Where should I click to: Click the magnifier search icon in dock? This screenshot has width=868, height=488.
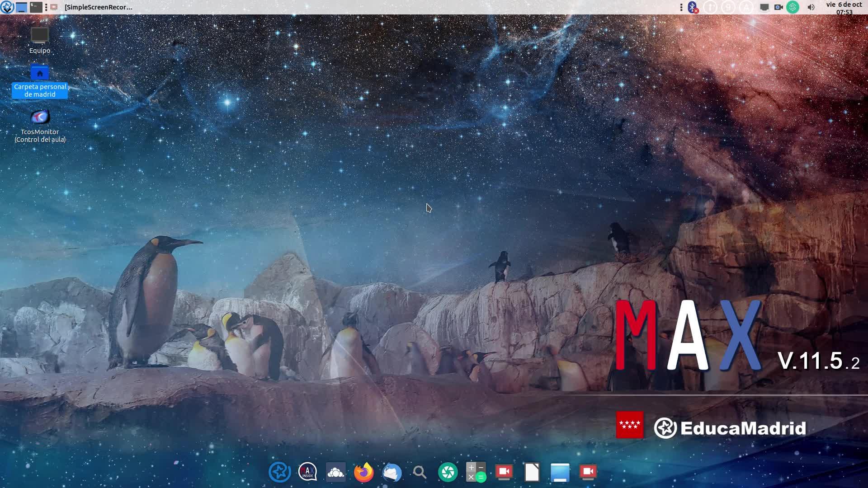[420, 472]
